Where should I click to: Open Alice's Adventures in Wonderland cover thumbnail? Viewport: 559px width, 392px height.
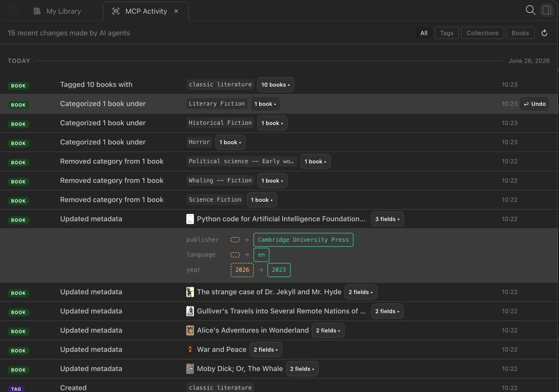190,330
